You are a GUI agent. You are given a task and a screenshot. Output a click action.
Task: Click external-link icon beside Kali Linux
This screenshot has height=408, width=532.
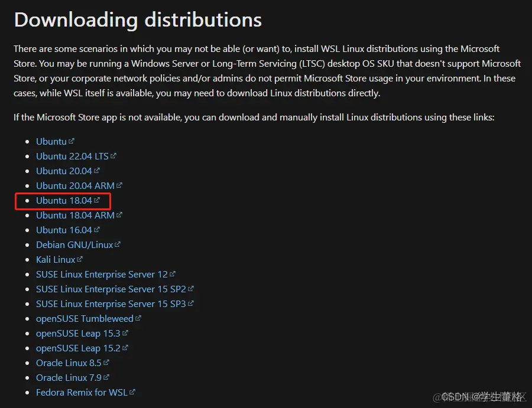coord(79,259)
